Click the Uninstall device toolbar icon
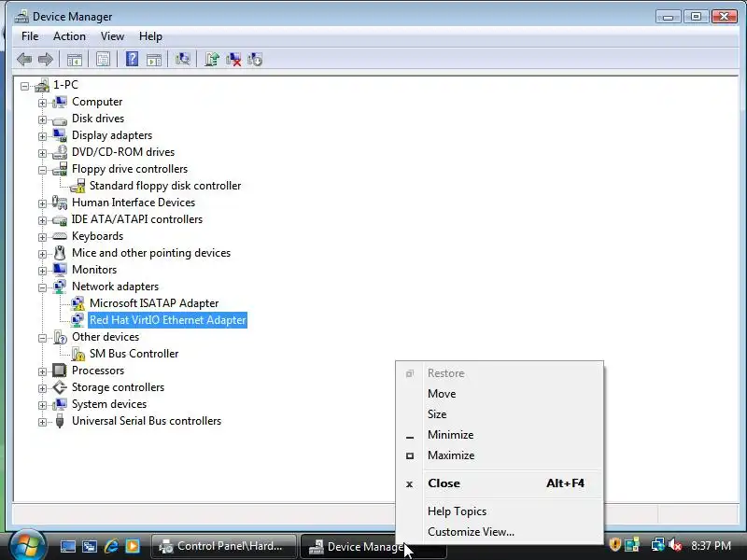Image resolution: width=747 pixels, height=560 pixels. tap(233, 59)
